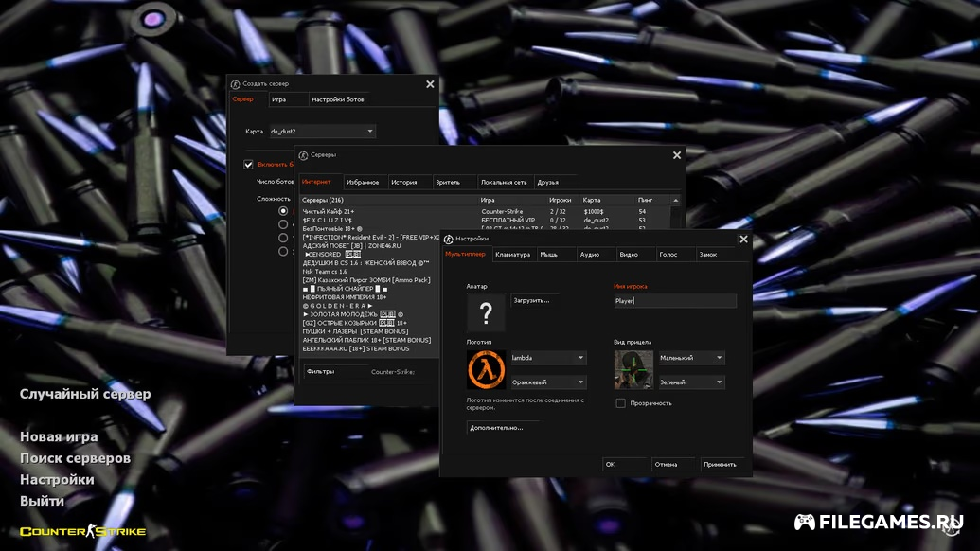Screen dimensions: 980x551
Task: Click the green crosshair preview image
Action: coord(633,369)
